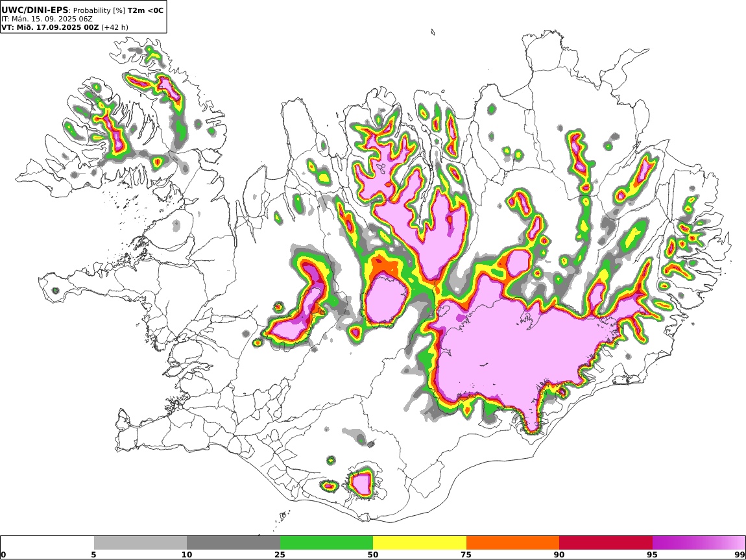746x560 pixels.
Task: Click the '25' legend tick label
Action: pos(280,554)
